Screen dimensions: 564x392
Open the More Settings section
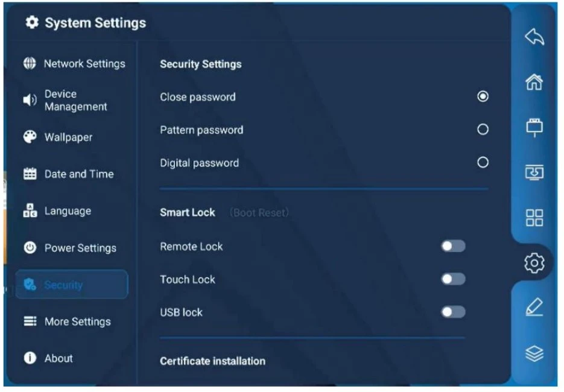[x=72, y=321]
